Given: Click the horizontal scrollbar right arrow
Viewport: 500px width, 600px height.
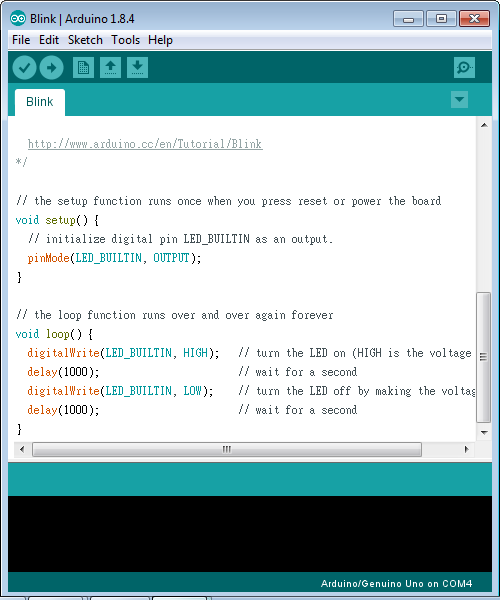Looking at the screenshot, I should (466, 449).
